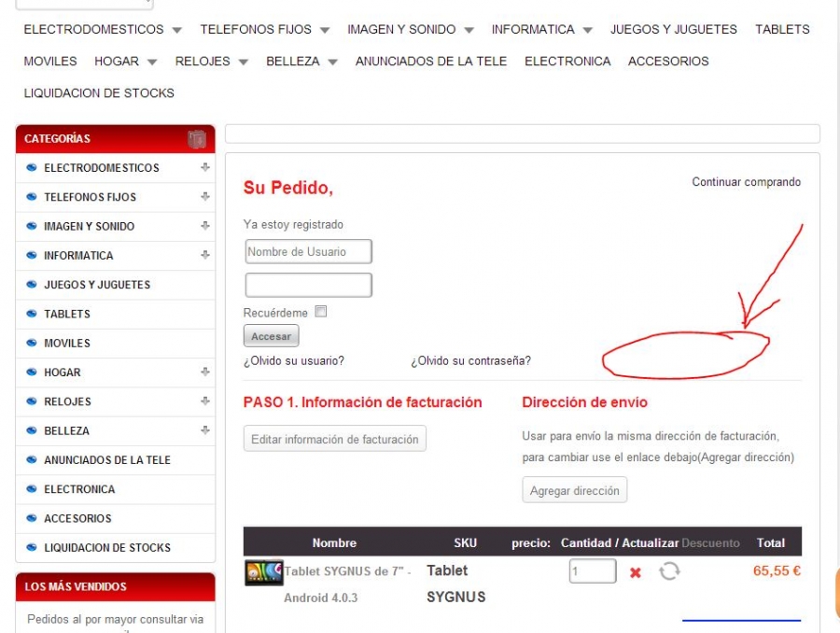840x633 pixels.
Task: Click Editar información de facturación button
Action: click(335, 439)
